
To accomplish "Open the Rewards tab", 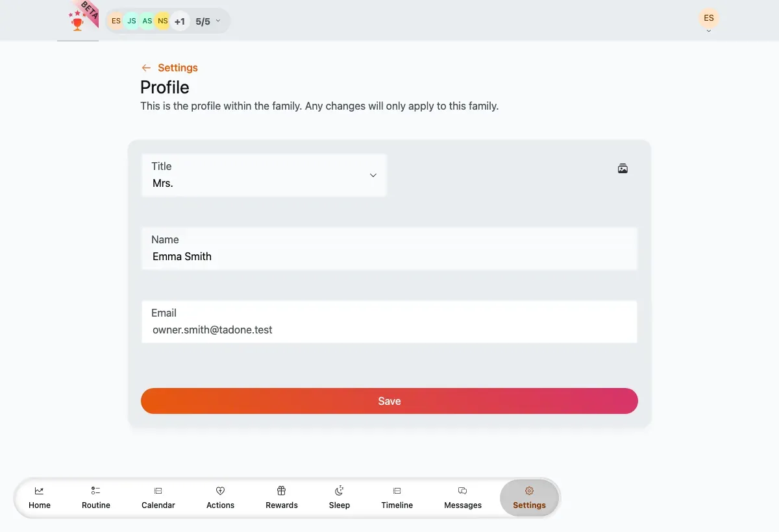I will [x=282, y=498].
